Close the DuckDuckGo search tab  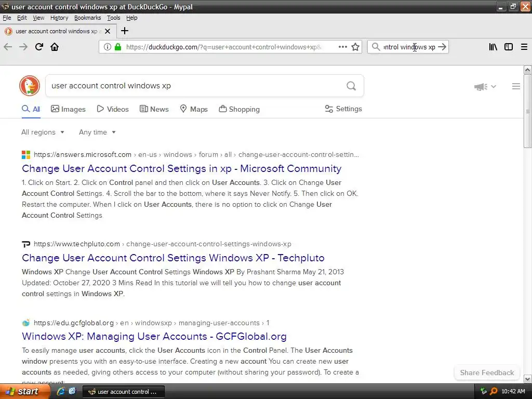(108, 31)
